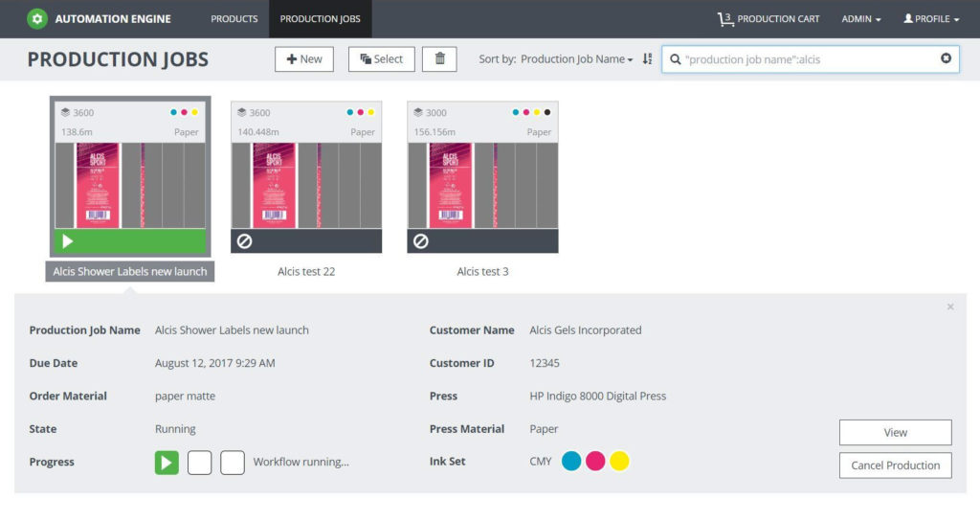The width and height of the screenshot is (980, 522).
Task: Clear the search field
Action: coord(946,58)
